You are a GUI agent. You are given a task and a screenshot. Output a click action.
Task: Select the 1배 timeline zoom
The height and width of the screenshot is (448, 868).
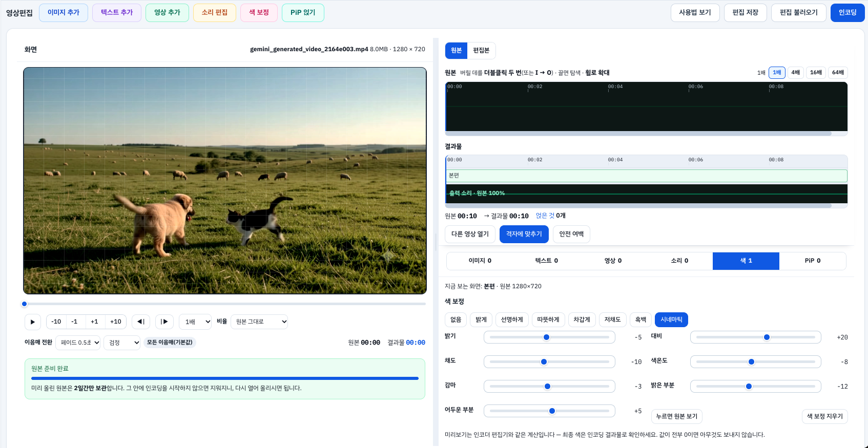[x=777, y=73]
